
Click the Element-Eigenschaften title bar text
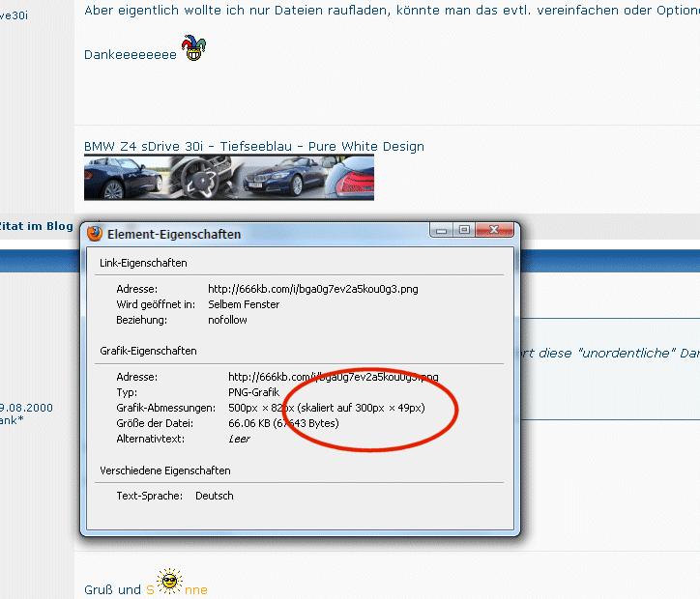click(174, 234)
